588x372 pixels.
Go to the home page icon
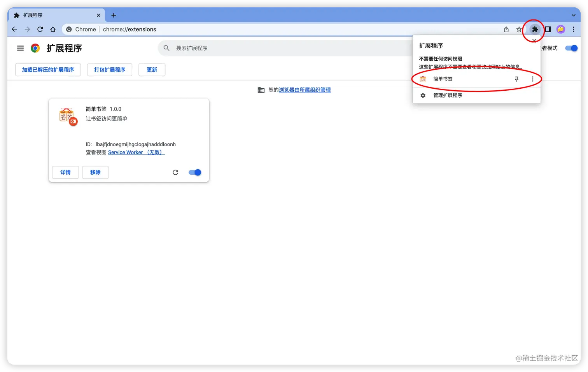(53, 29)
